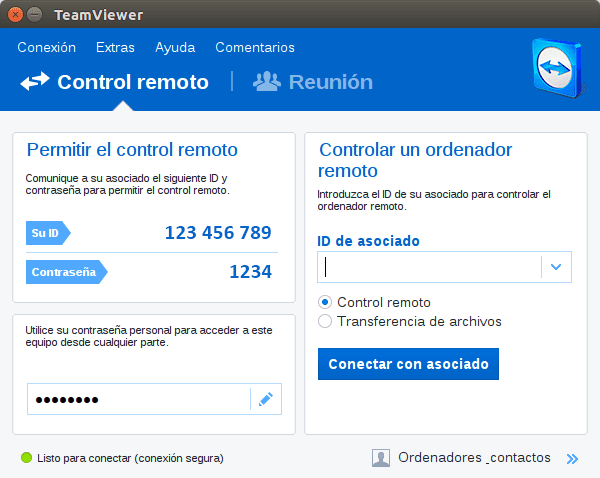Image resolution: width=600 pixels, height=478 pixels.
Task: Switch to the Control remoto tab
Action: point(114,82)
